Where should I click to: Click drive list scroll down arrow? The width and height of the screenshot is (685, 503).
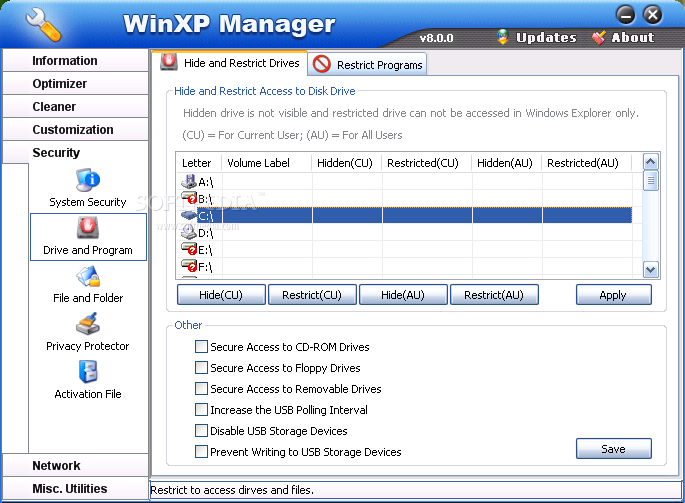650,270
